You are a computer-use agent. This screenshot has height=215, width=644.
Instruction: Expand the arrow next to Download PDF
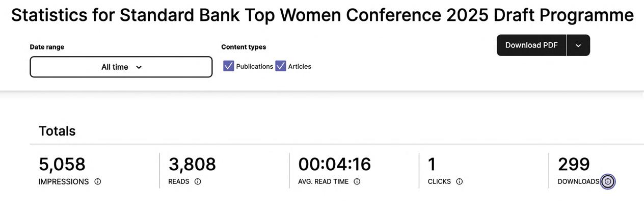click(x=578, y=45)
